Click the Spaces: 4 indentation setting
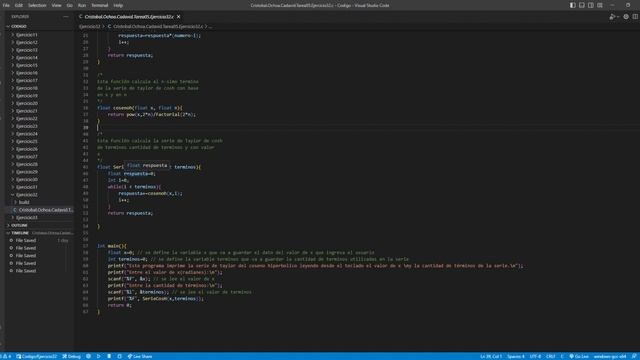Screen dimensions: 640x360 click(x=516, y=356)
